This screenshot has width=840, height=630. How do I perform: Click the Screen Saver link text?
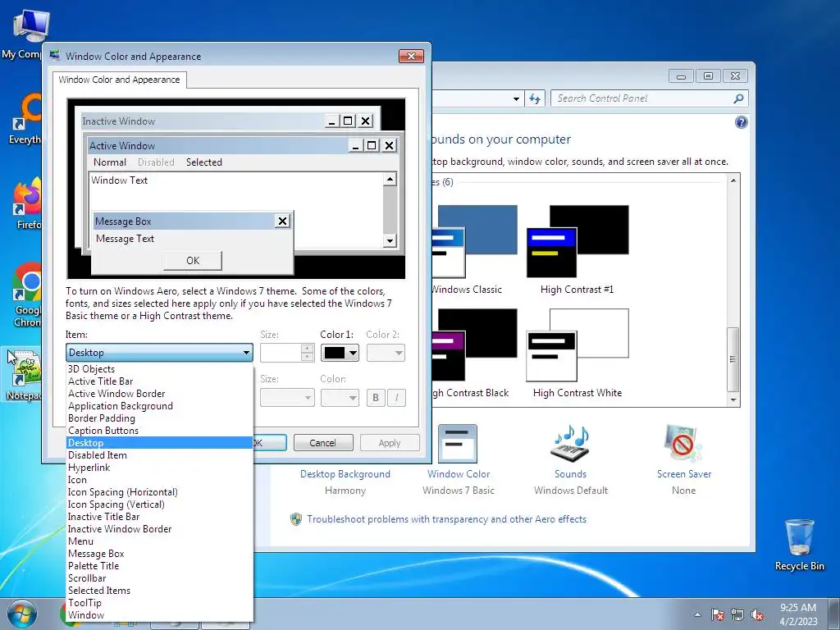click(684, 474)
